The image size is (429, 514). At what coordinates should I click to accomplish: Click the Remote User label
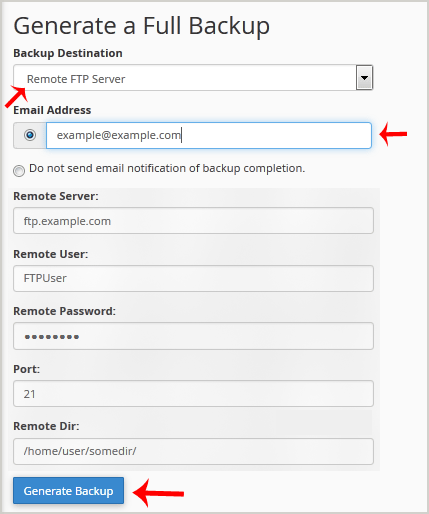pos(51,254)
